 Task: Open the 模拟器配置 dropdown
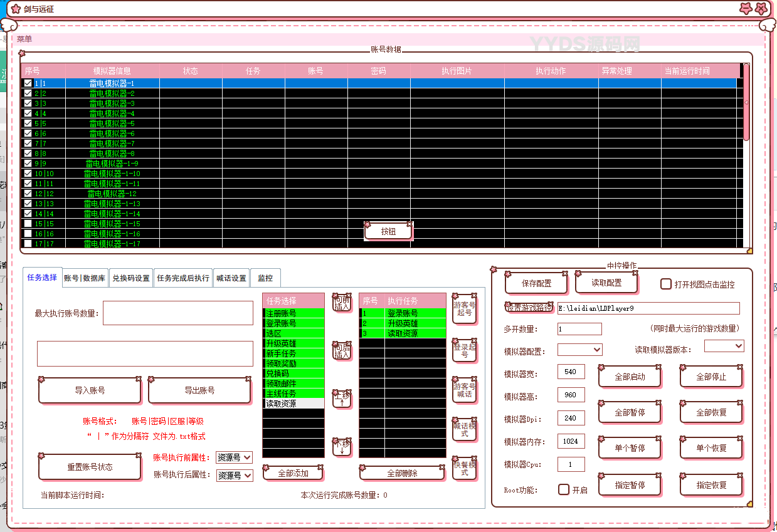[579, 350]
